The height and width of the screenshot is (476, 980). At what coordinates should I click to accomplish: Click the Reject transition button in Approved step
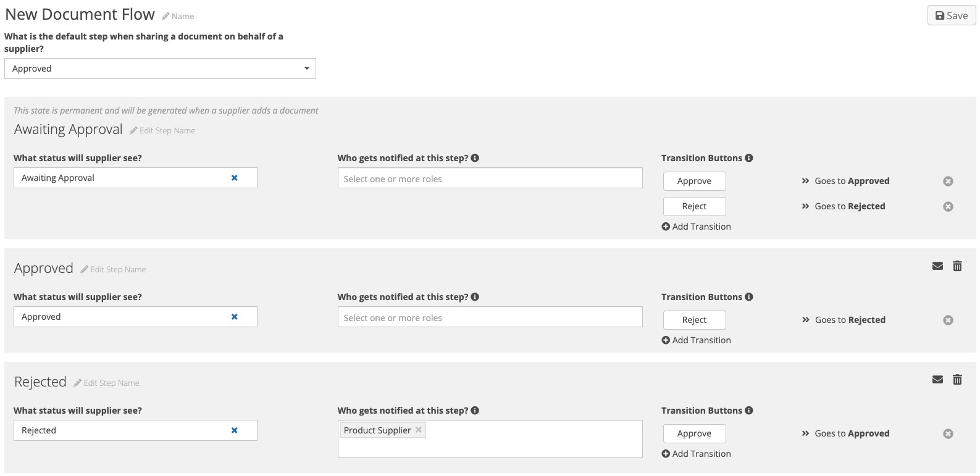coord(694,320)
